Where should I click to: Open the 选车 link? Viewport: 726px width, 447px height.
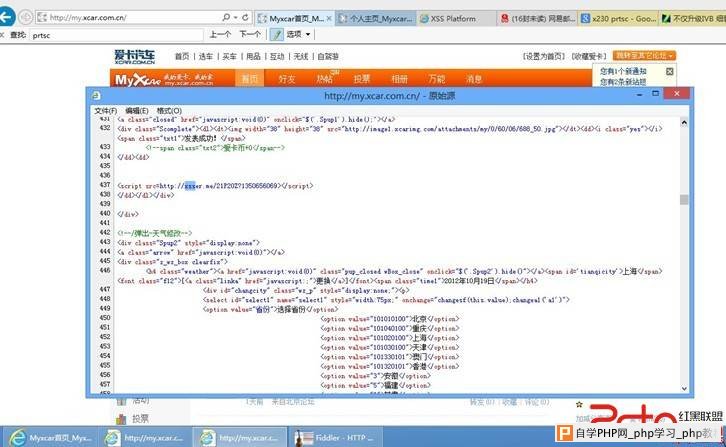point(206,57)
